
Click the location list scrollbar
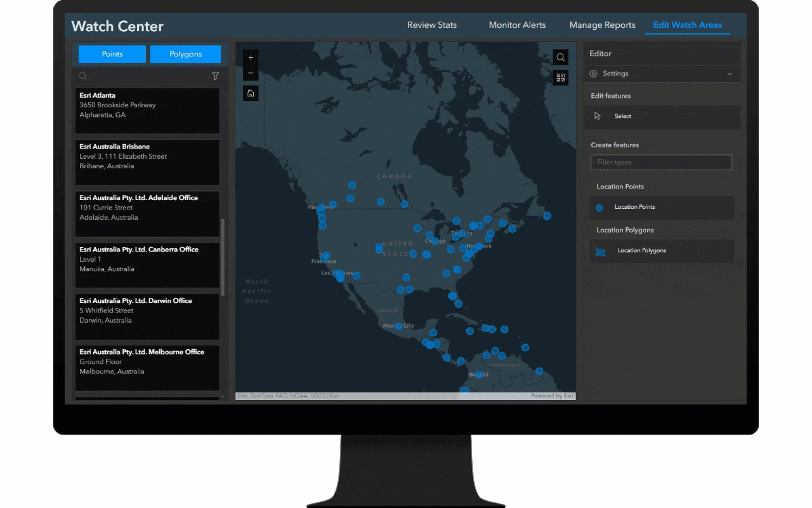tap(222, 257)
